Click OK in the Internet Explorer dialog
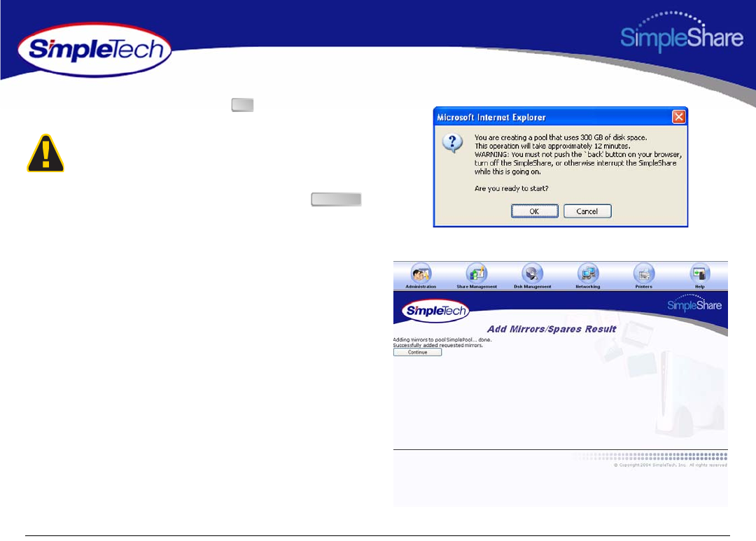The width and height of the screenshot is (756, 541). [x=535, y=211]
